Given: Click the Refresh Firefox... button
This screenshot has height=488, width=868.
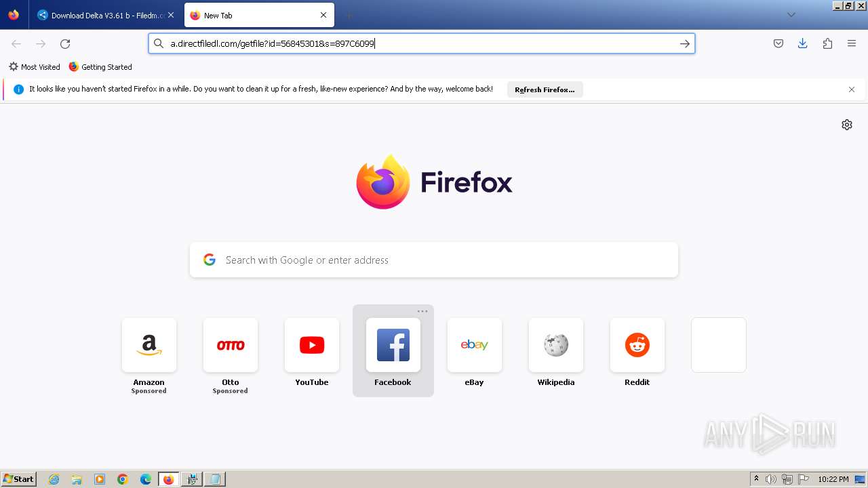Looking at the screenshot, I should [x=545, y=89].
